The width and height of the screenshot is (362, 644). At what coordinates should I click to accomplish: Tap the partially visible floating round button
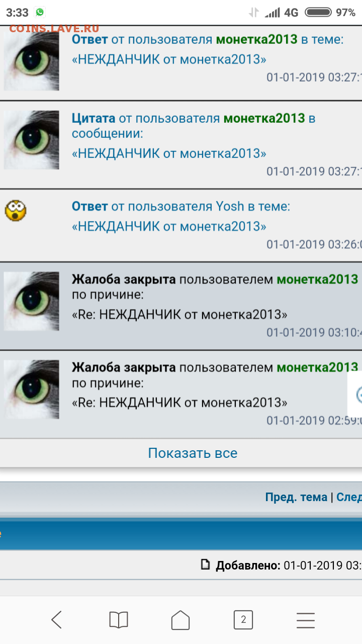click(x=356, y=394)
